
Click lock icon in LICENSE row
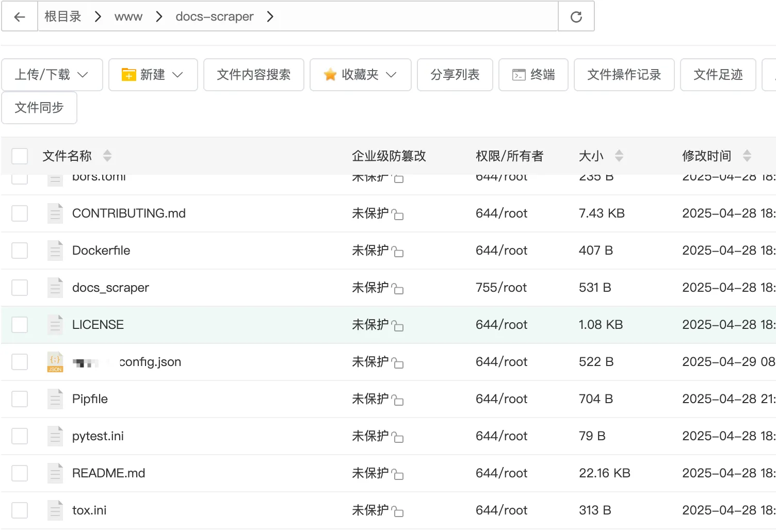coord(397,326)
